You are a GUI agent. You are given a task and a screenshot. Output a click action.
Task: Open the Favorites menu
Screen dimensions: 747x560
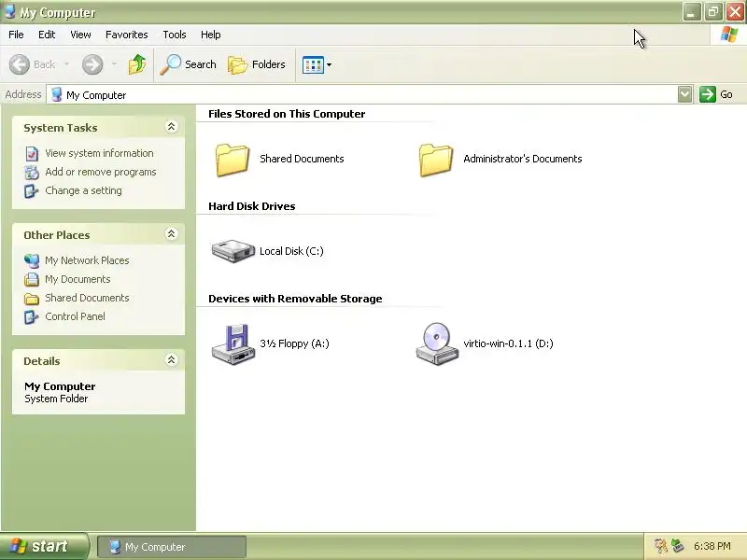[x=127, y=35]
